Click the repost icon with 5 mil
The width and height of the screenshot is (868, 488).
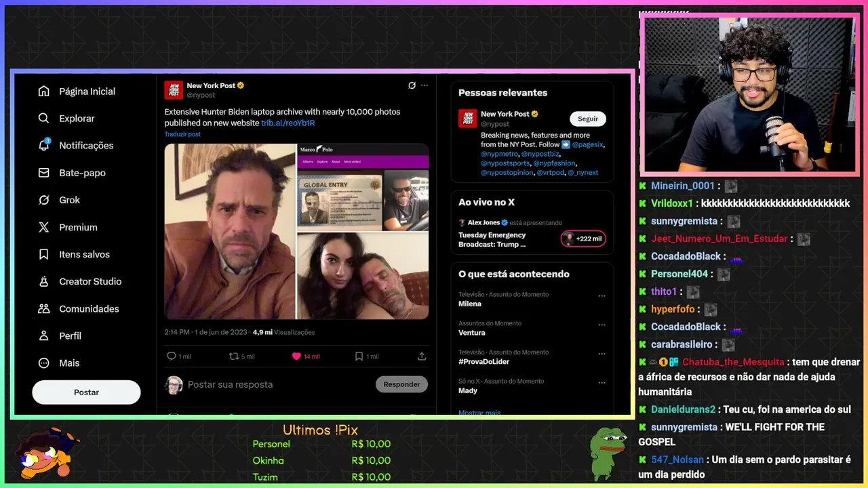pyautogui.click(x=234, y=357)
